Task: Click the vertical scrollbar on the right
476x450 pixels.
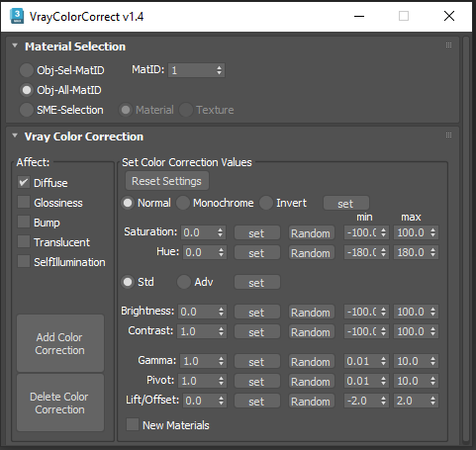Action: [466, 239]
